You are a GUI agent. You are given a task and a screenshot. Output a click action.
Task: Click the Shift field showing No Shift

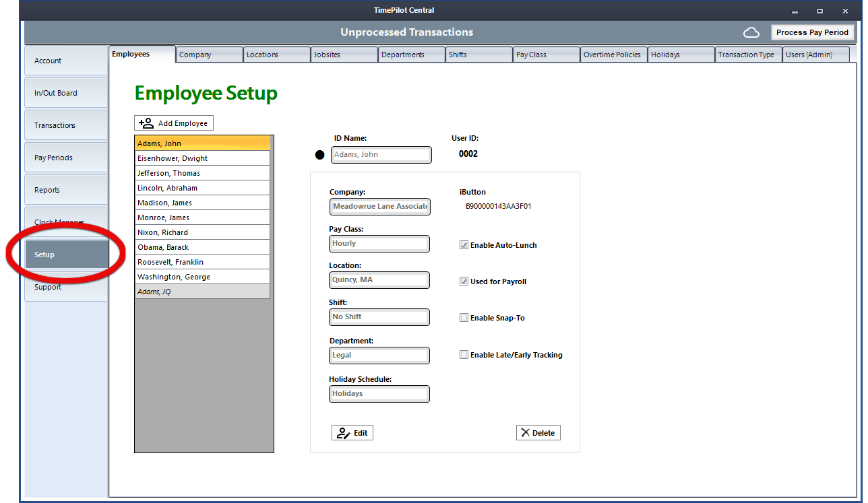coord(379,316)
